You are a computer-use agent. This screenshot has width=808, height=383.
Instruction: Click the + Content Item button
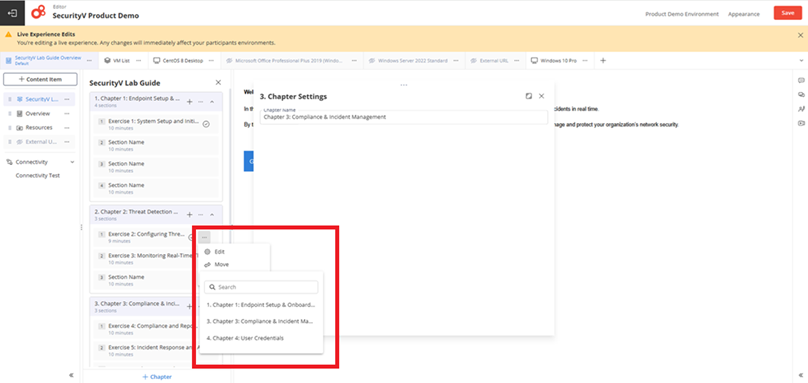click(40, 79)
